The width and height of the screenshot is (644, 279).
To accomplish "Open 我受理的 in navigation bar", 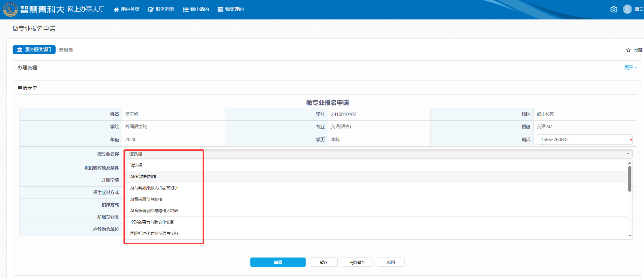I will click(231, 10).
